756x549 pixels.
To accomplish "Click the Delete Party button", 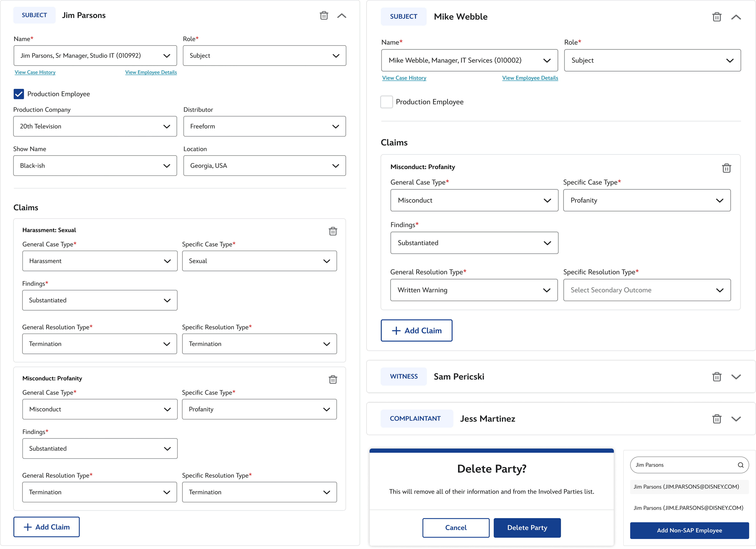I will [527, 528].
